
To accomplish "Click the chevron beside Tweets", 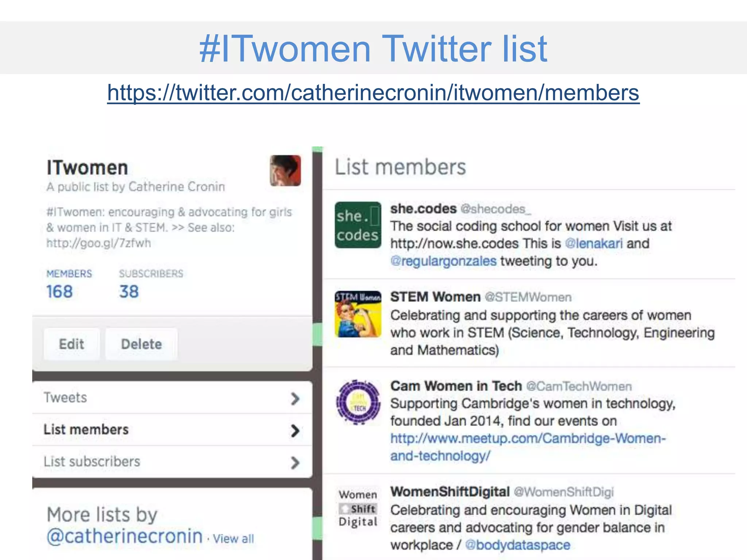I will (295, 399).
